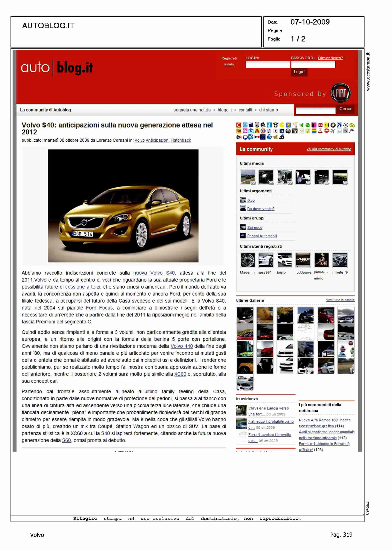This screenshot has height=550, width=392.
Task: Open user brisio's avatar thumbnail
Action: point(284,260)
